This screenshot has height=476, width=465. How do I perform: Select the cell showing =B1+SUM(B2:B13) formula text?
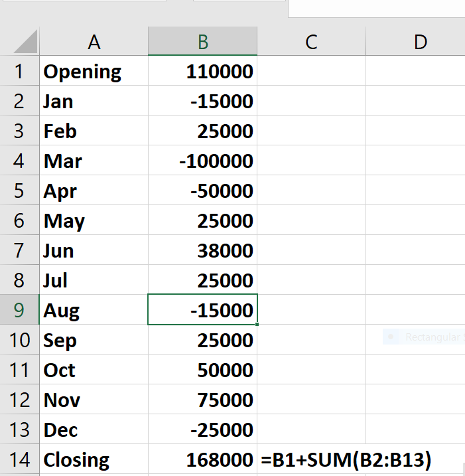tap(311, 459)
